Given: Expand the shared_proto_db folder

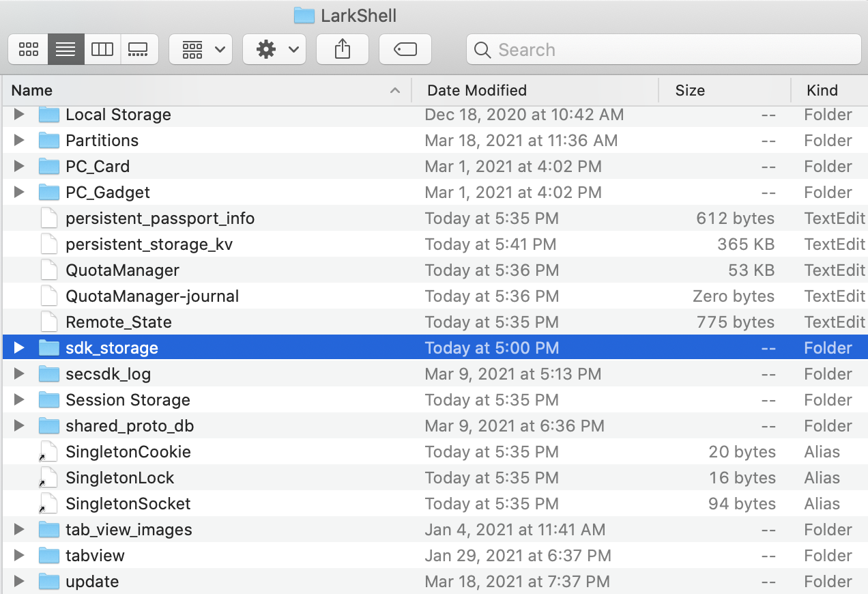Looking at the screenshot, I should [x=18, y=425].
